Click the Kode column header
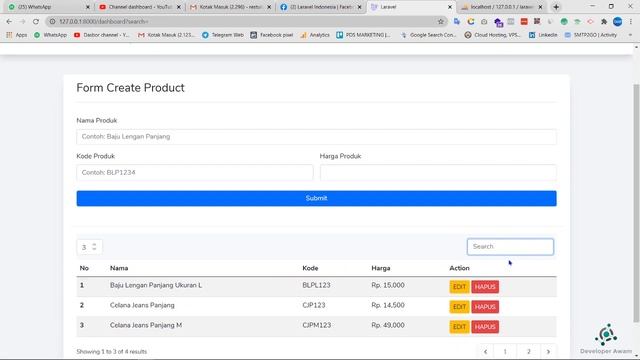The image size is (640, 360). pos(310,268)
